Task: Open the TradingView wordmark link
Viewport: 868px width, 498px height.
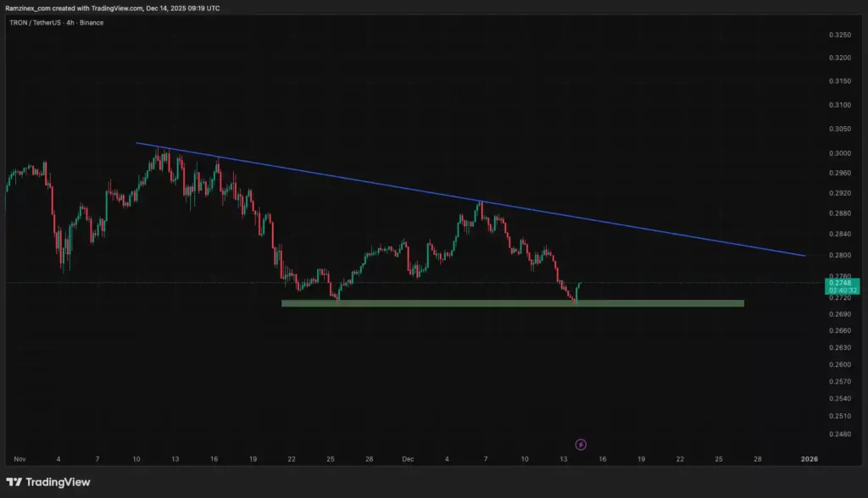Action: 58,482
